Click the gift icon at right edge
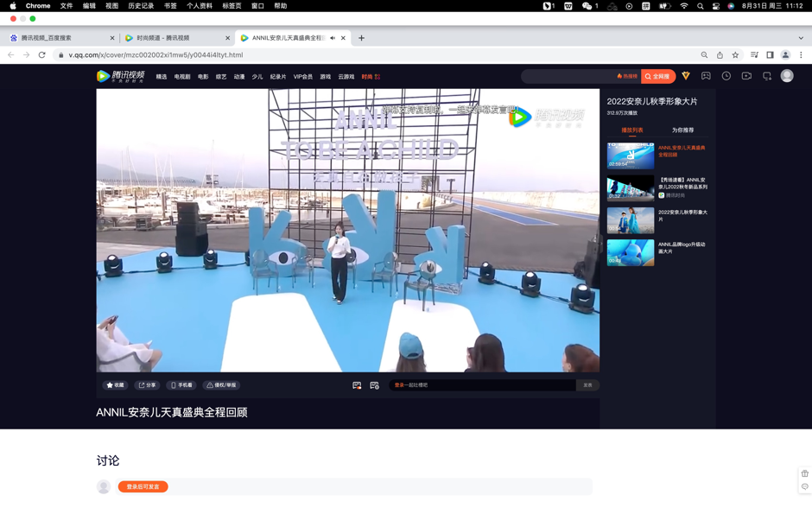The height and width of the screenshot is (508, 812). pos(805,473)
